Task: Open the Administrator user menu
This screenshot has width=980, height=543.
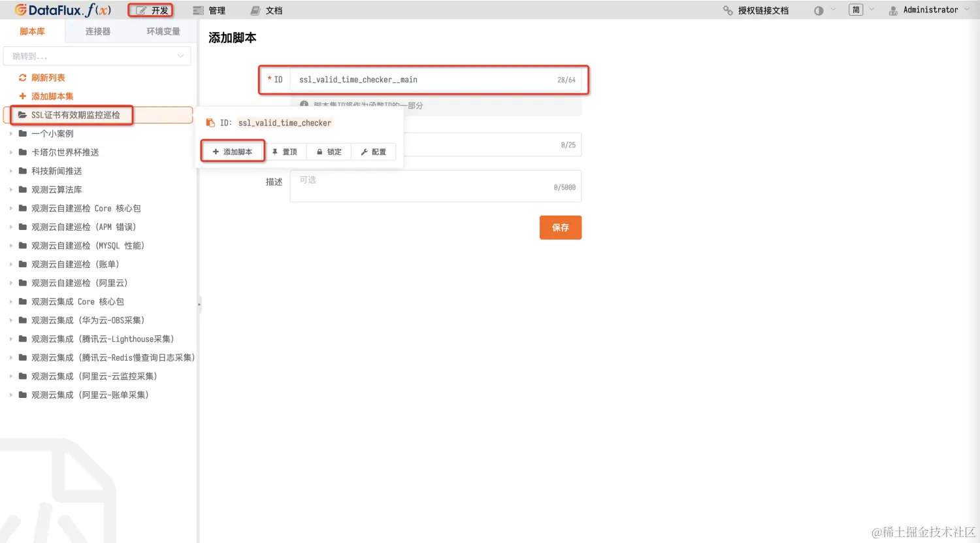Action: click(x=929, y=10)
